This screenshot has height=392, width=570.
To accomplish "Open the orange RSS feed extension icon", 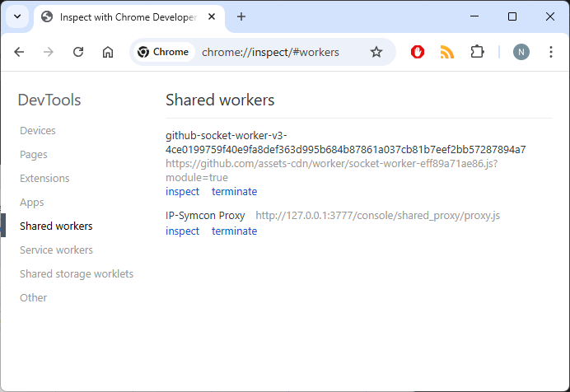I will coord(446,52).
